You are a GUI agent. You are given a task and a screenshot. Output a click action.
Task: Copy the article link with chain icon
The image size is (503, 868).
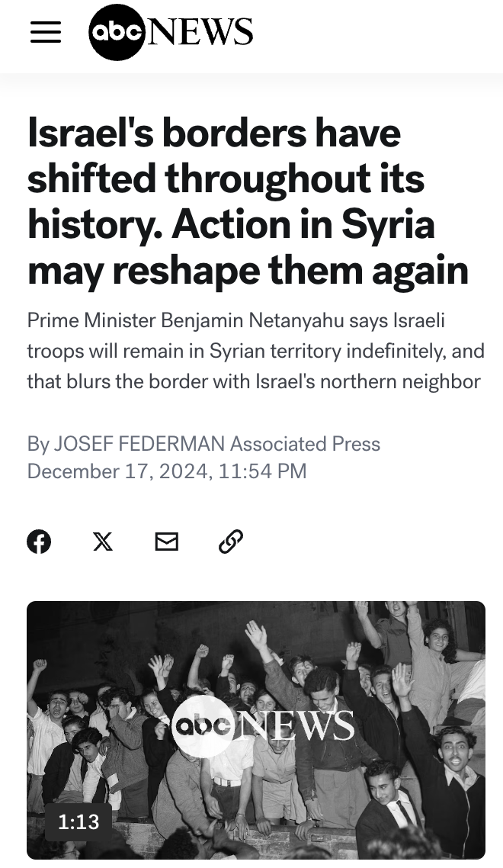[x=230, y=542]
